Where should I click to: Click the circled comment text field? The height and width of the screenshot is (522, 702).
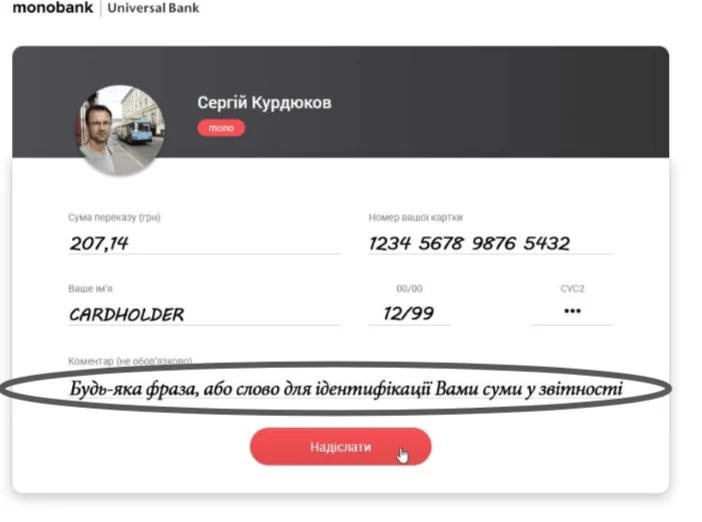tap(345, 389)
